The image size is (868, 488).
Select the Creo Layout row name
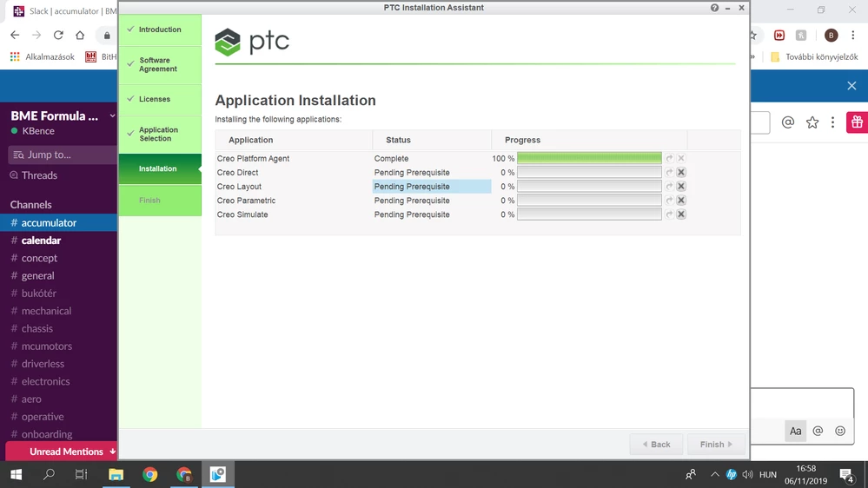[x=239, y=187]
